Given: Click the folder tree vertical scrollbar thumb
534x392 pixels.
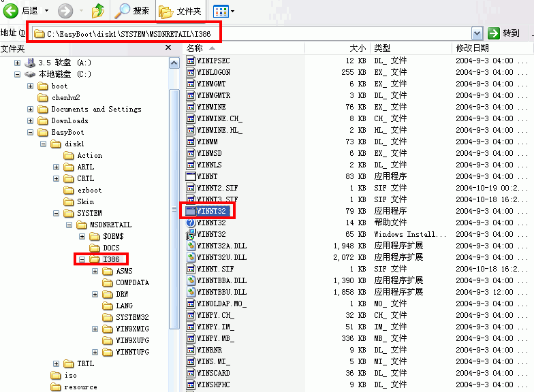Looking at the screenshot, I should coord(174,209).
